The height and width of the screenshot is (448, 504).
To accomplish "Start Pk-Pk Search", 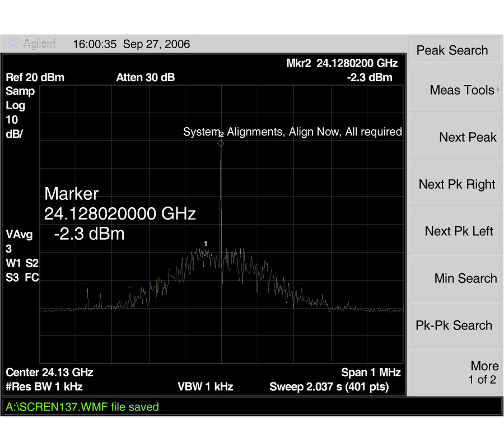I will point(454,325).
